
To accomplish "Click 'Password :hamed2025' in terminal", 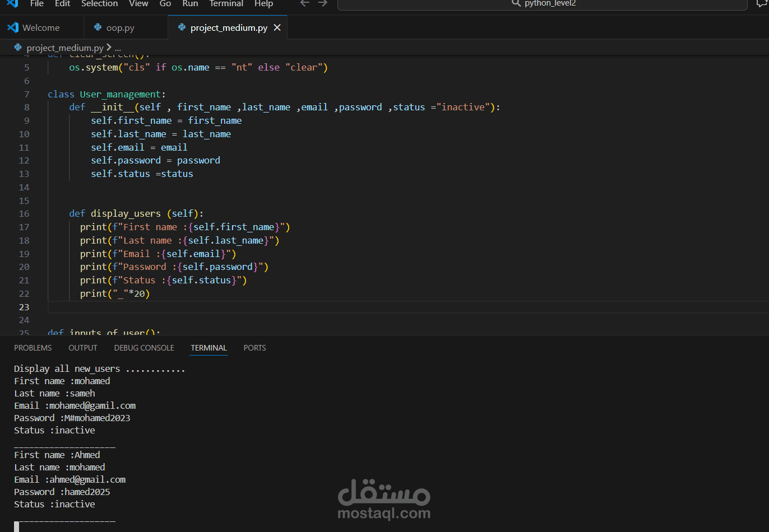I will tap(62, 492).
